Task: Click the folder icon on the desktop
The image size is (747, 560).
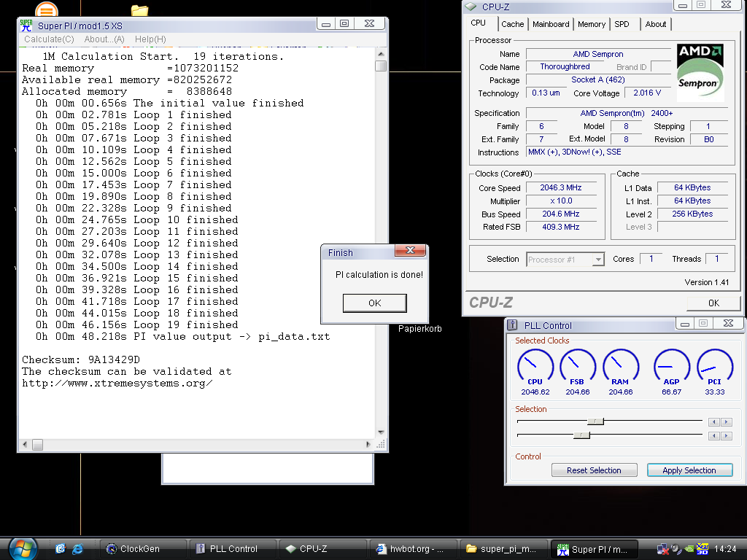Action: 139,10
